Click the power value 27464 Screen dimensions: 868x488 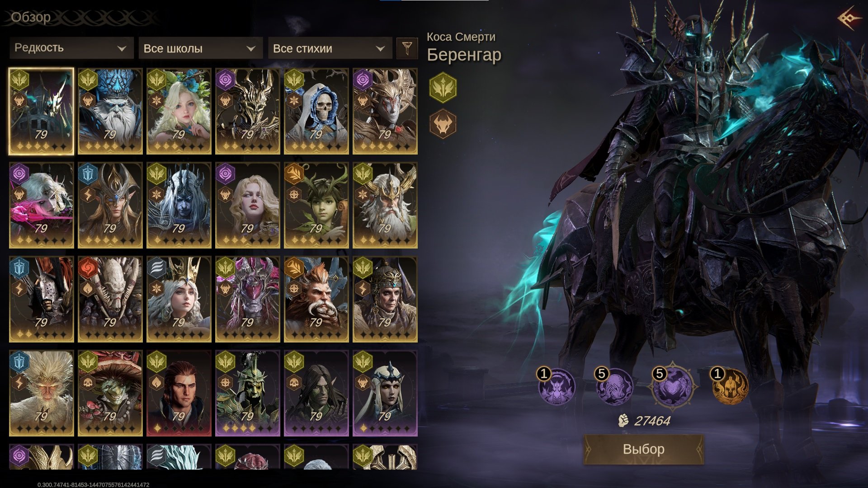(652, 421)
